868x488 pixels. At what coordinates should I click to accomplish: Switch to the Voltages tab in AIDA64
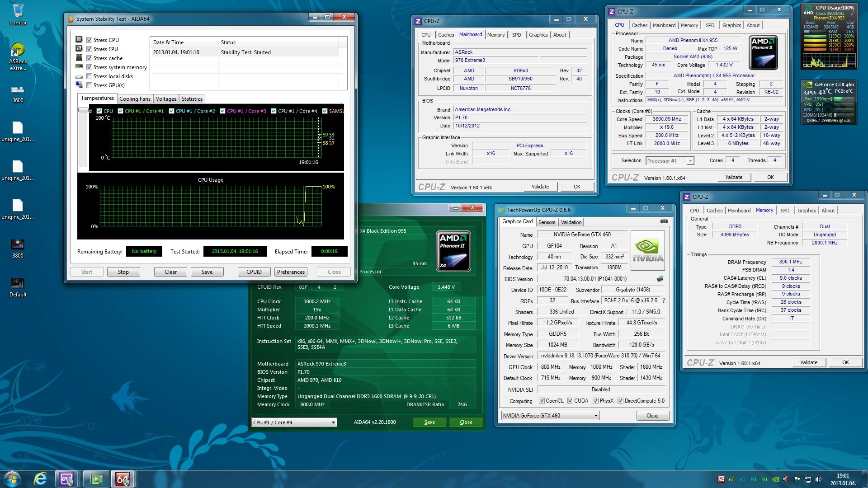click(166, 99)
